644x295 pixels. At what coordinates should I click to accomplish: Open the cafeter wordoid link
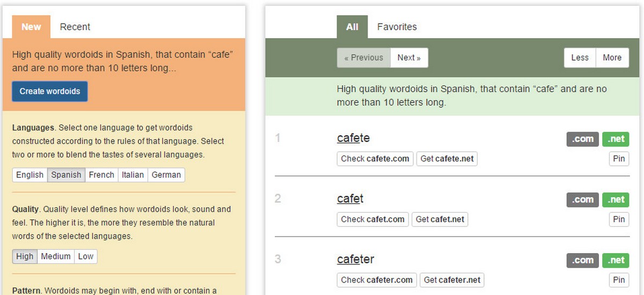pyautogui.click(x=355, y=260)
